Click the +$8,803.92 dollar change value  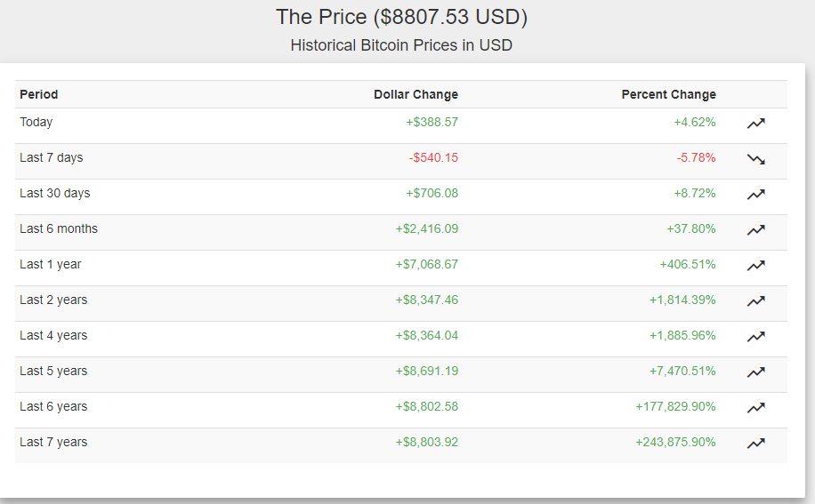(x=427, y=442)
